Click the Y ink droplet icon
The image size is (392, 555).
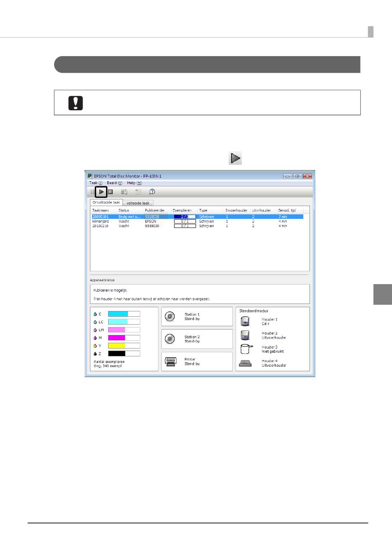[95, 346]
